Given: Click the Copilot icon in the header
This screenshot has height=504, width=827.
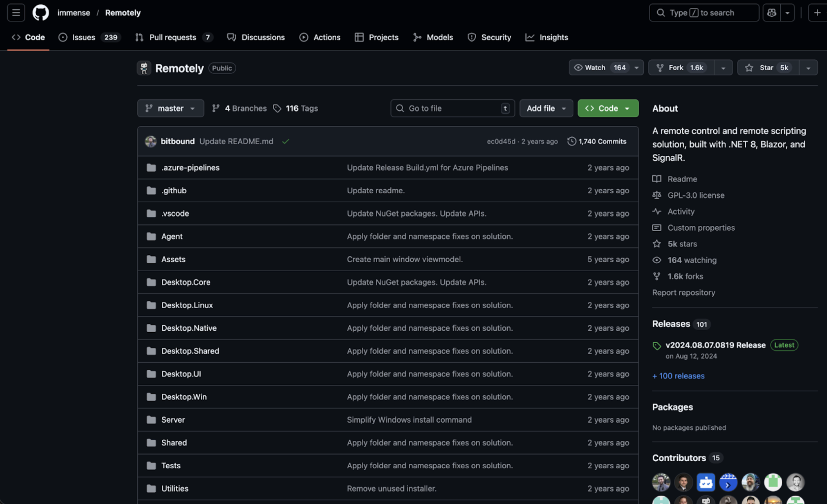Looking at the screenshot, I should [771, 13].
